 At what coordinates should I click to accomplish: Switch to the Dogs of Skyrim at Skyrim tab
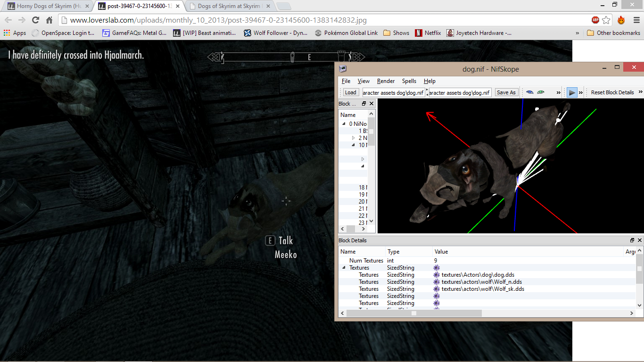coord(230,6)
